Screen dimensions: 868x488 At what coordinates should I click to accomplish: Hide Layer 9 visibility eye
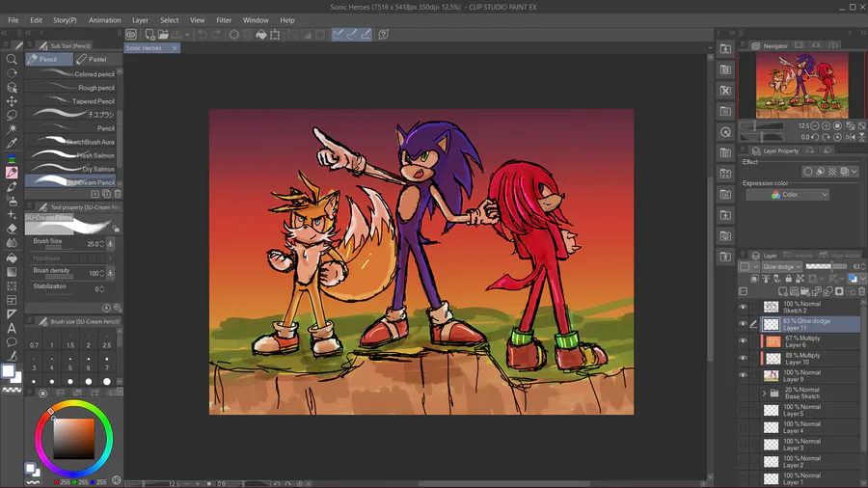click(743, 376)
